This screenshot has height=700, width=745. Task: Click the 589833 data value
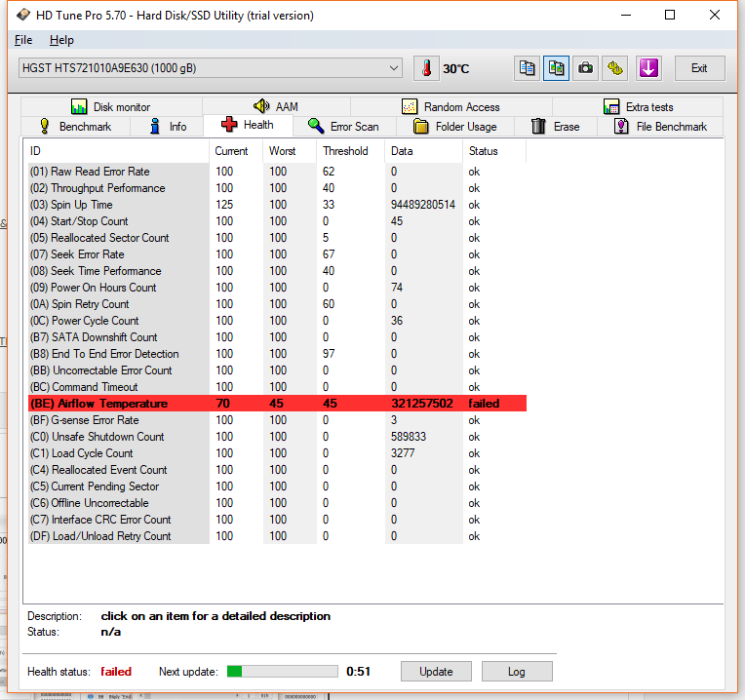tap(409, 437)
